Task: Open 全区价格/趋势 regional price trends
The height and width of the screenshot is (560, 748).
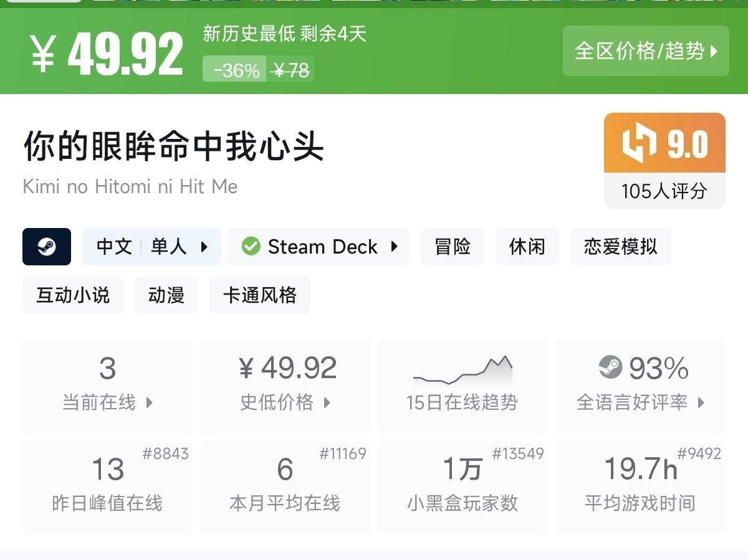Action: click(646, 51)
